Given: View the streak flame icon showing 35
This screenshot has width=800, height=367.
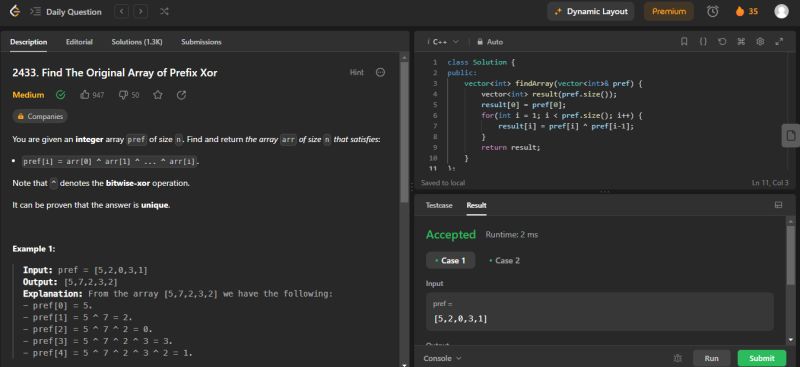Looking at the screenshot, I should tap(739, 11).
